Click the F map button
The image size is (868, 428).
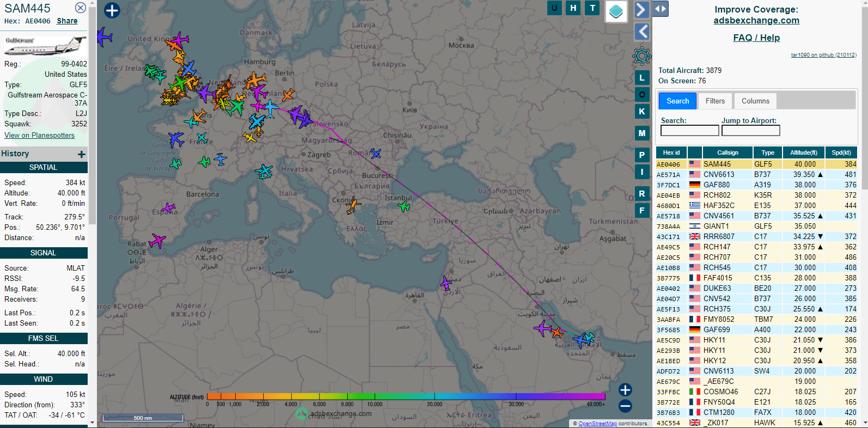coord(642,210)
